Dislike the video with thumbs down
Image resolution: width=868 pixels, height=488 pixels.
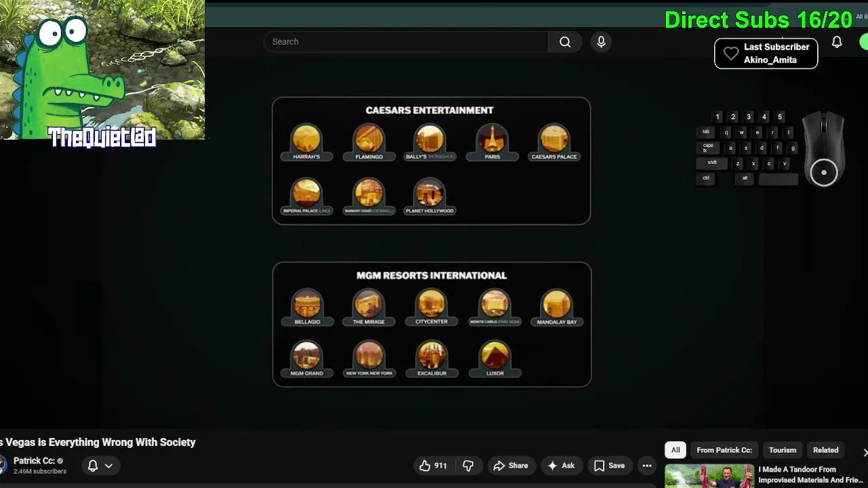pos(468,466)
